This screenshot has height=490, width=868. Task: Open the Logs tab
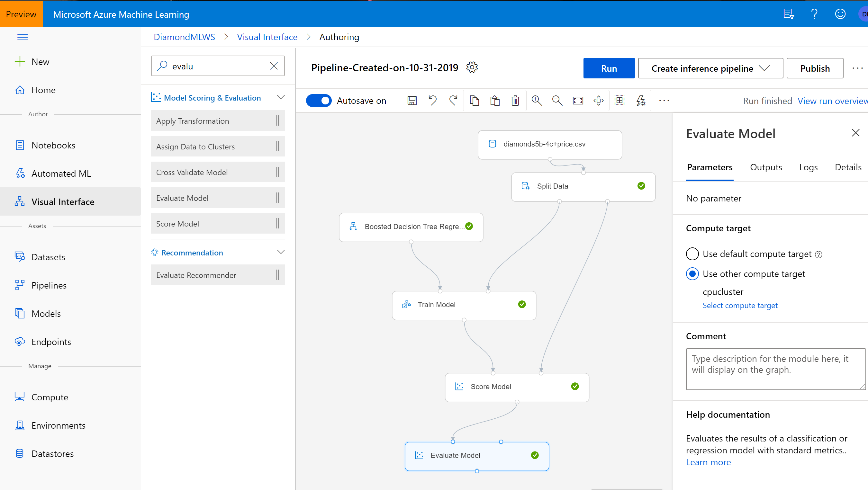pyautogui.click(x=808, y=167)
